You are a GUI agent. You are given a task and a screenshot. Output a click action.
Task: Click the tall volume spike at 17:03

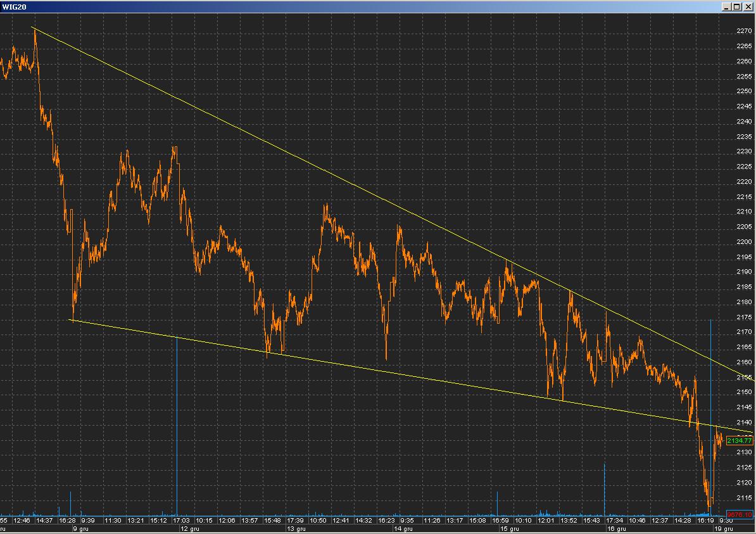click(x=177, y=431)
